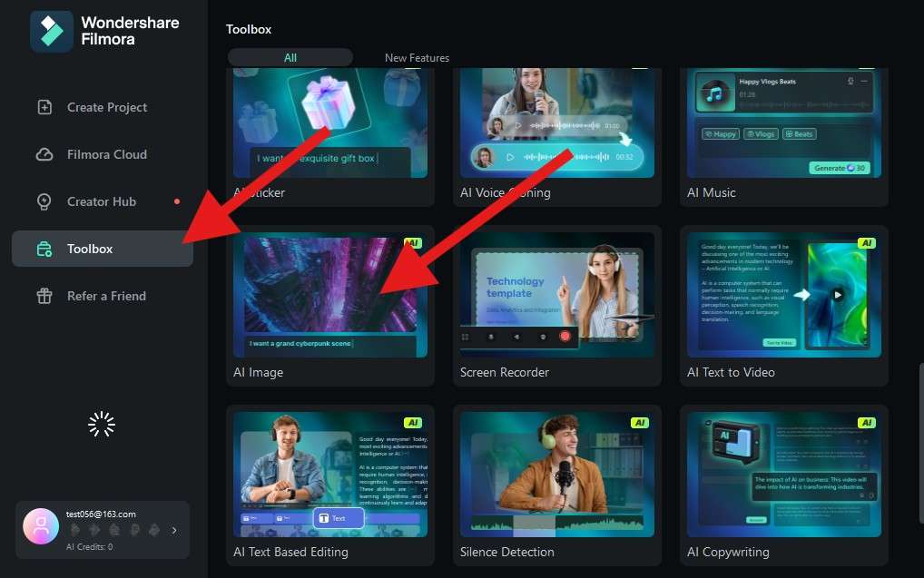Click the test056@163.com account email
This screenshot has height=578, width=924.
point(101,514)
